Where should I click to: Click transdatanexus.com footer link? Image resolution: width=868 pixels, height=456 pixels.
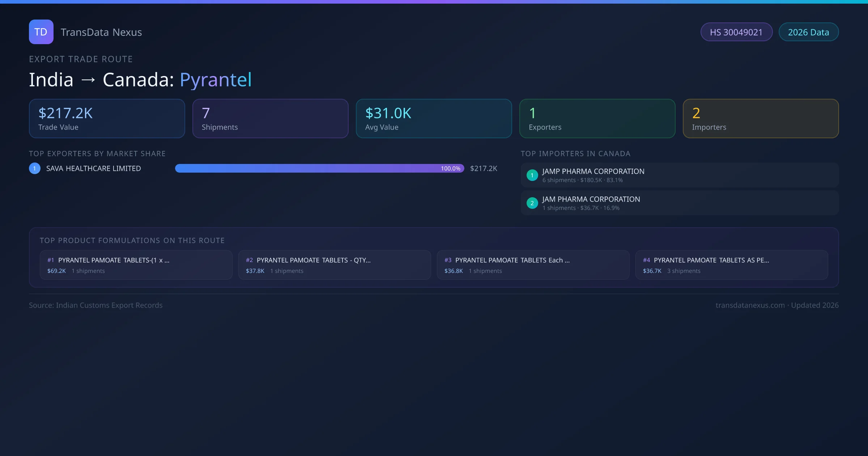click(x=750, y=305)
